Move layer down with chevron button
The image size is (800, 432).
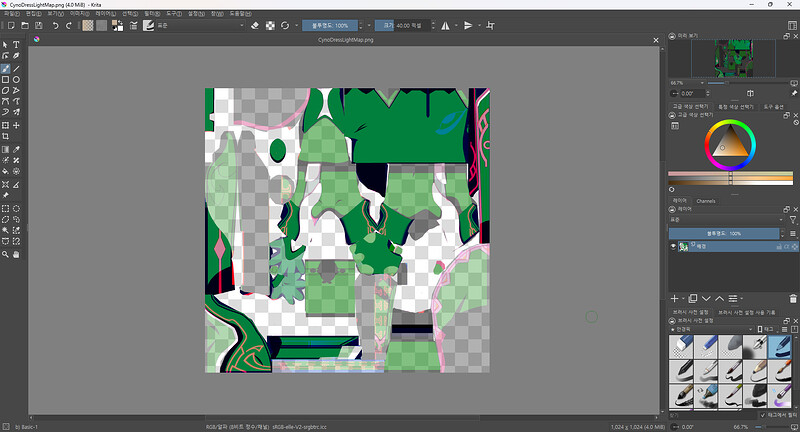pyautogui.click(x=706, y=298)
